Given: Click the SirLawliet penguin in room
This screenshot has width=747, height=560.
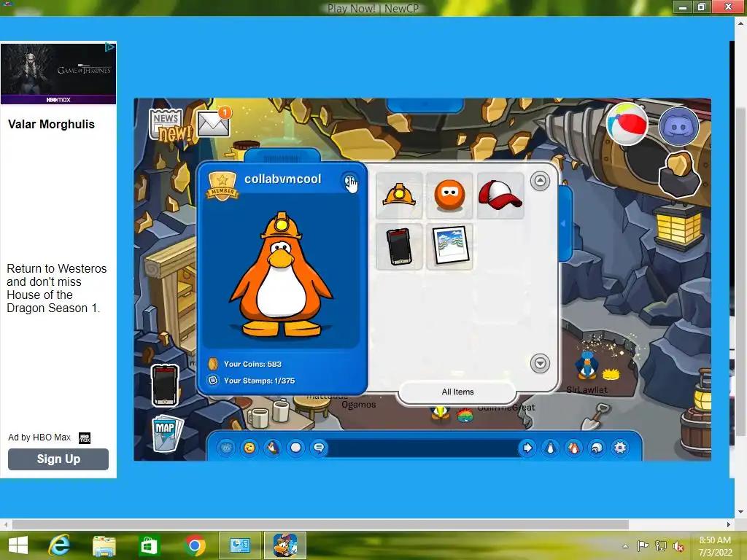Looking at the screenshot, I should [x=587, y=366].
